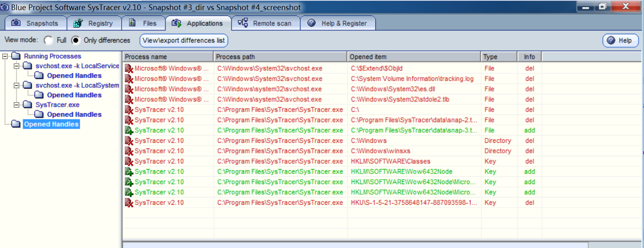Click the deleted icon on the tracking.log row
This screenshot has height=248, width=644.
[129, 79]
